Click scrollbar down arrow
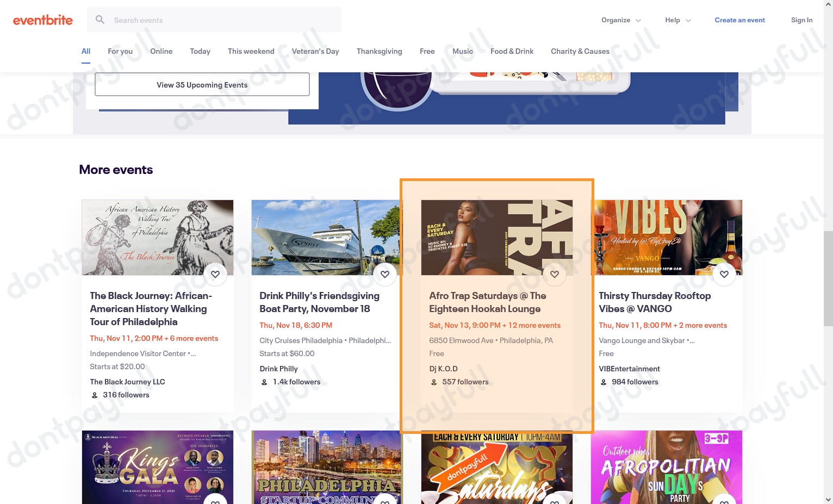Viewport: 833px width, 504px height. pyautogui.click(x=828, y=499)
